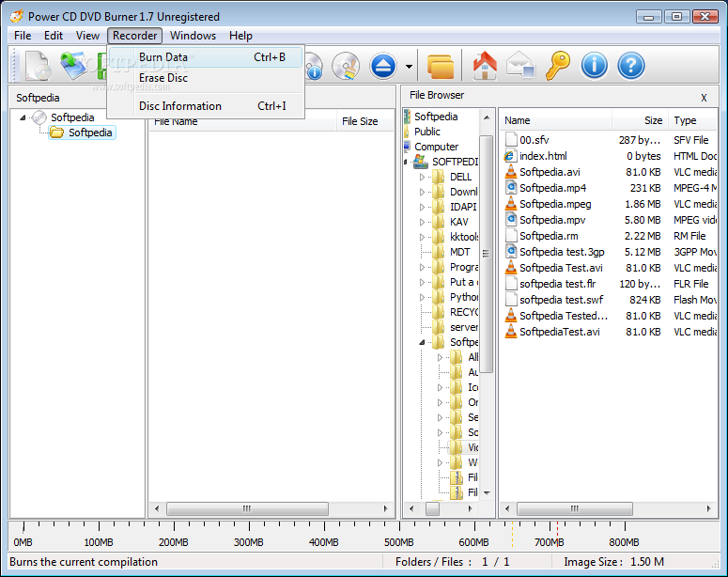
Task: Click the VLC cone icon of Softpedia Test.avi
Action: pyautogui.click(x=511, y=268)
